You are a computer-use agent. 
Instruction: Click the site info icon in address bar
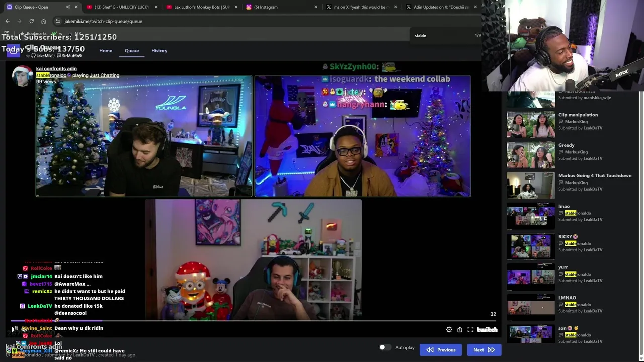pyautogui.click(x=58, y=21)
